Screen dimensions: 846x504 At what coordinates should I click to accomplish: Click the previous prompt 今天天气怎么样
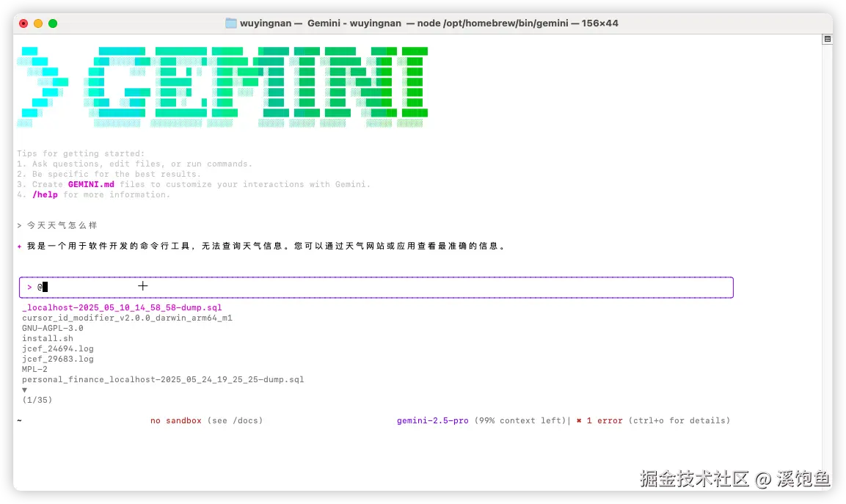[x=62, y=225]
